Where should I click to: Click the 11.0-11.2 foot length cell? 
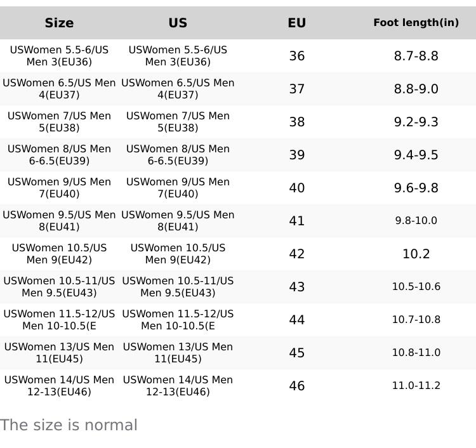416,386
